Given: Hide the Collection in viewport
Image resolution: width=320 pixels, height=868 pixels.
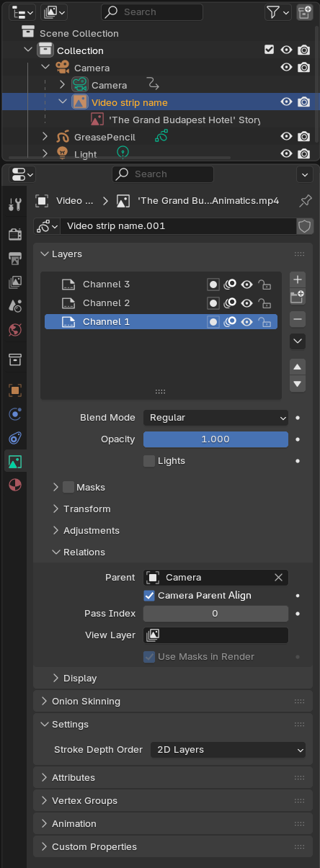Looking at the screenshot, I should 287,50.
